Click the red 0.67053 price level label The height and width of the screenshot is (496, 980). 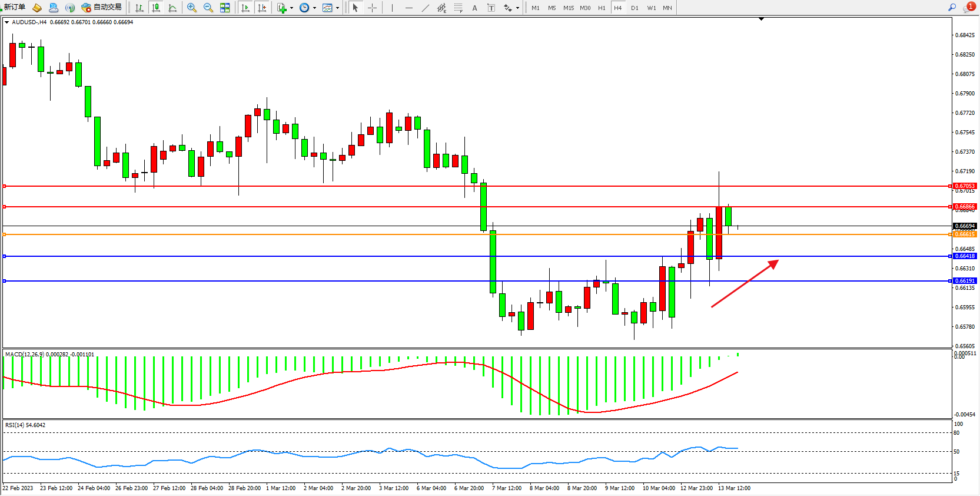pos(965,186)
